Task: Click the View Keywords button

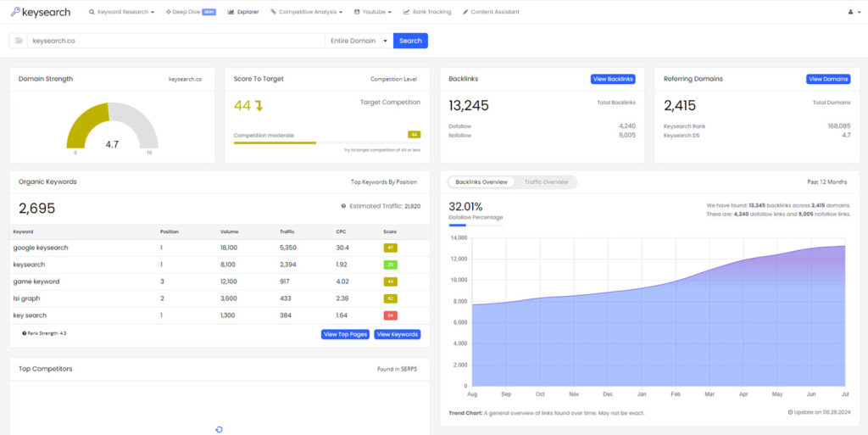Action: pos(397,334)
